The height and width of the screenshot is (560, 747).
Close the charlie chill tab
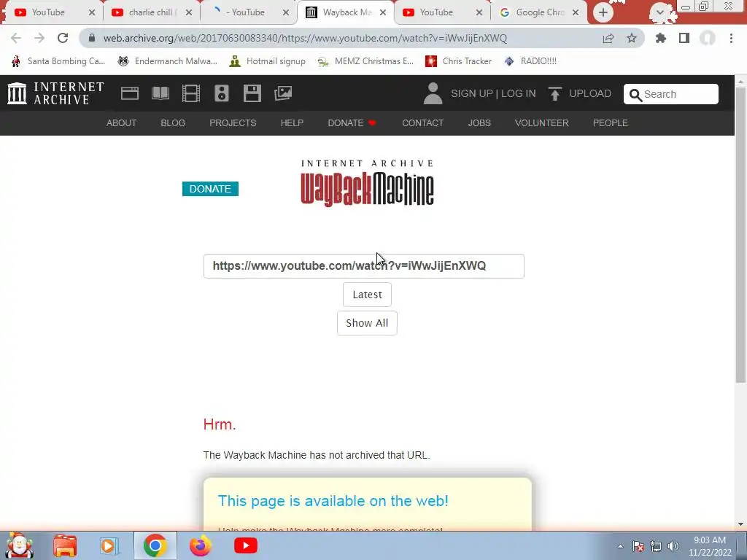(x=189, y=12)
